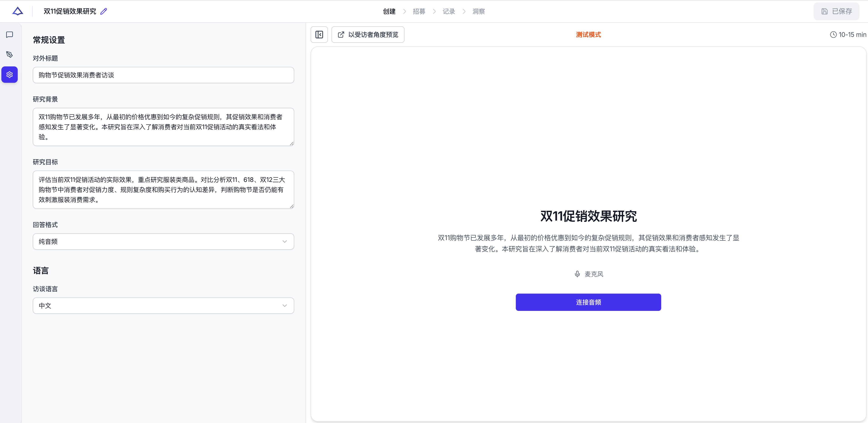Image resolution: width=868 pixels, height=423 pixels.
Task: Click the 已保存 saved button
Action: tap(836, 11)
